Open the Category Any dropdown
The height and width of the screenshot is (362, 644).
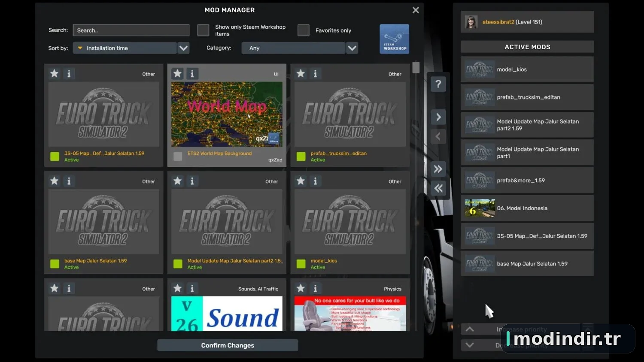tap(293, 48)
